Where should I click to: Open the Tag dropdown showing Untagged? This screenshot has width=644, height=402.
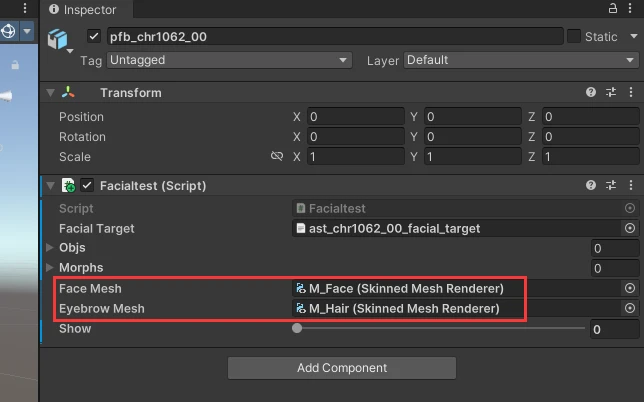[229, 60]
